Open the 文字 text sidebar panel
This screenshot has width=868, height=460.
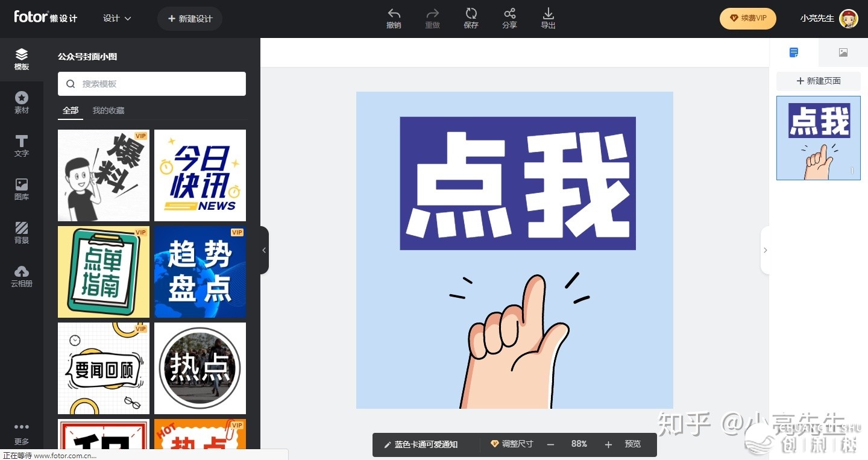pyautogui.click(x=22, y=147)
